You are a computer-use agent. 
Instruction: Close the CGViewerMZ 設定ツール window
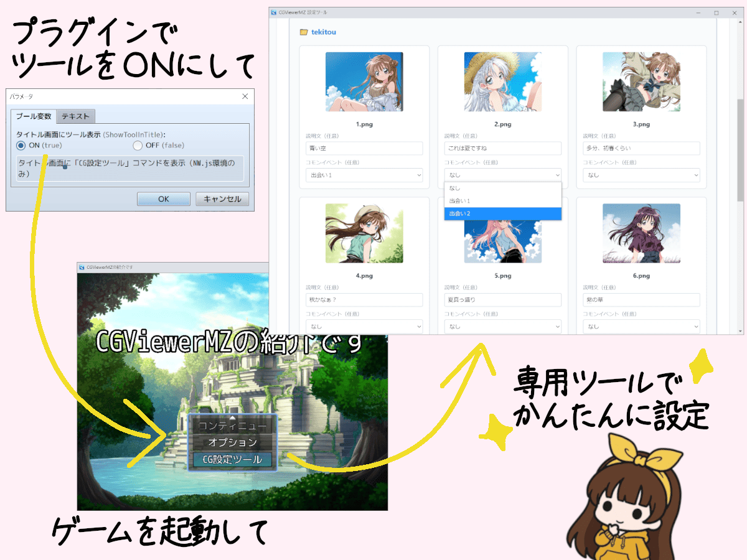coord(734,12)
